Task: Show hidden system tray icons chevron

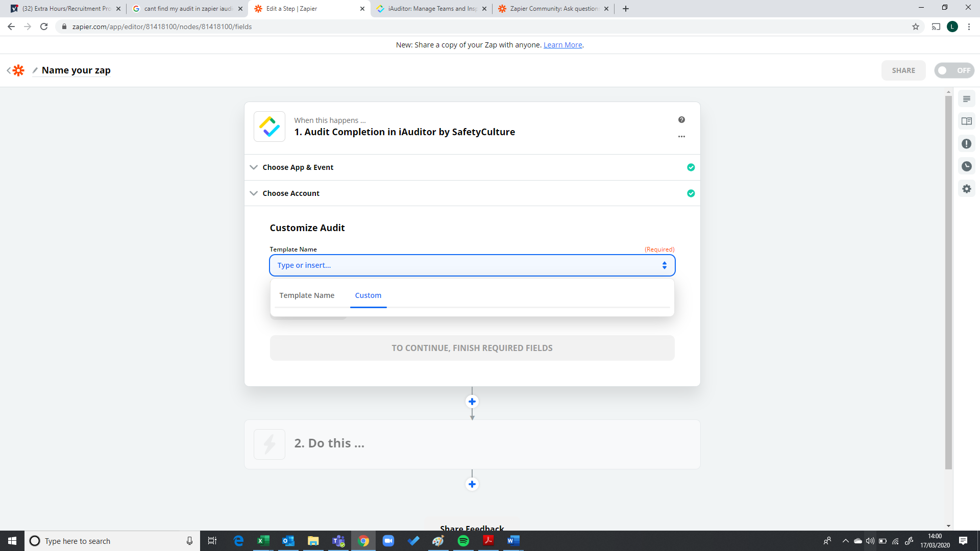Action: pos(845,541)
